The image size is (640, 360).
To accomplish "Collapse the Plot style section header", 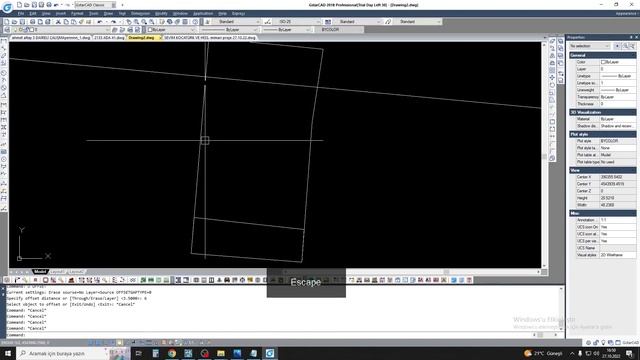I will pos(602,134).
